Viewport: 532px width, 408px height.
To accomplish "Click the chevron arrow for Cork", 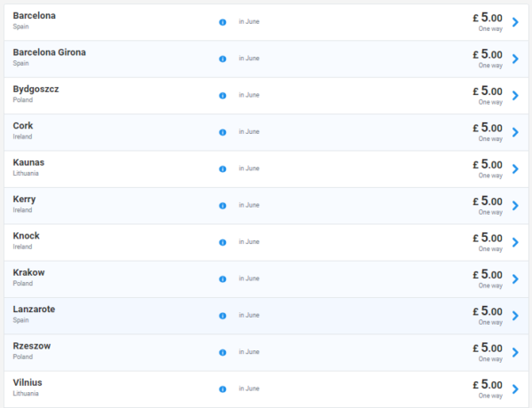I will (515, 132).
